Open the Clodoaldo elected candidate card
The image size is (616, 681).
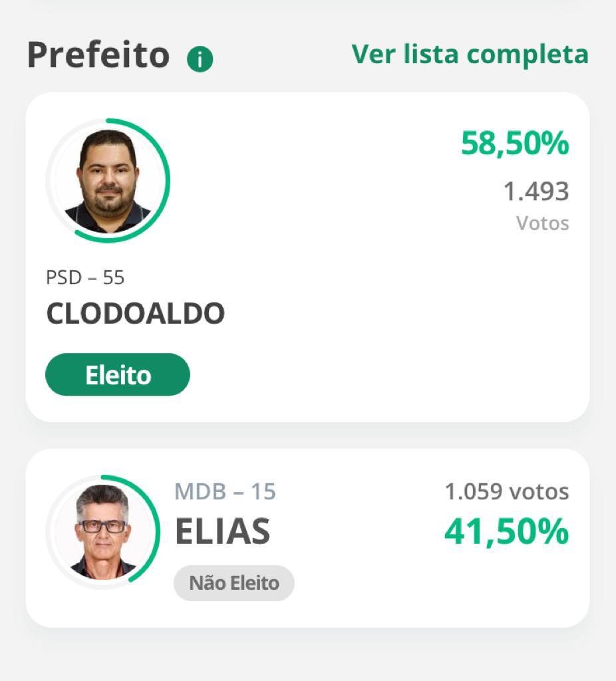[x=307, y=257]
